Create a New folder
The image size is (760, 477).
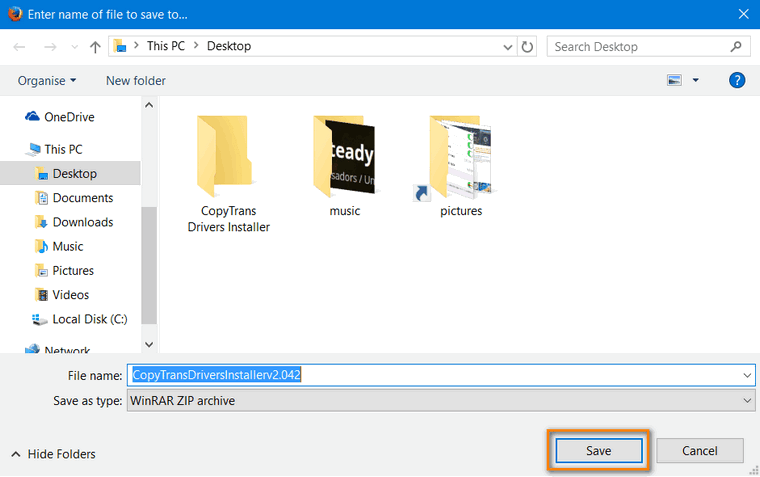(x=136, y=80)
